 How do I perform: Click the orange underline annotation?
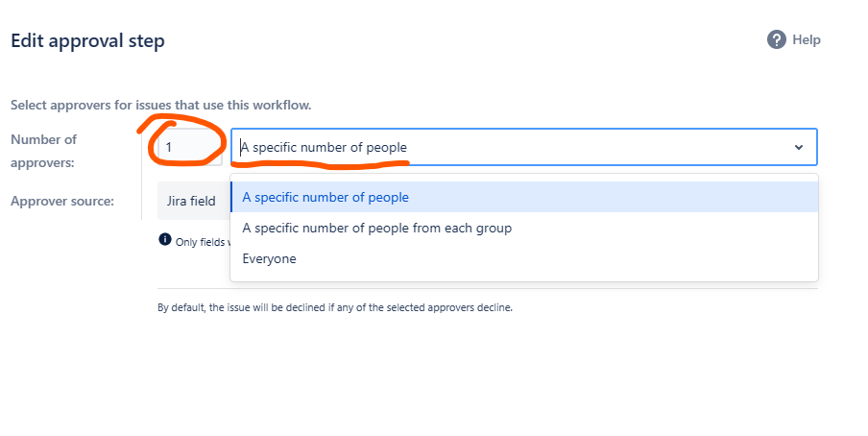tap(321, 164)
